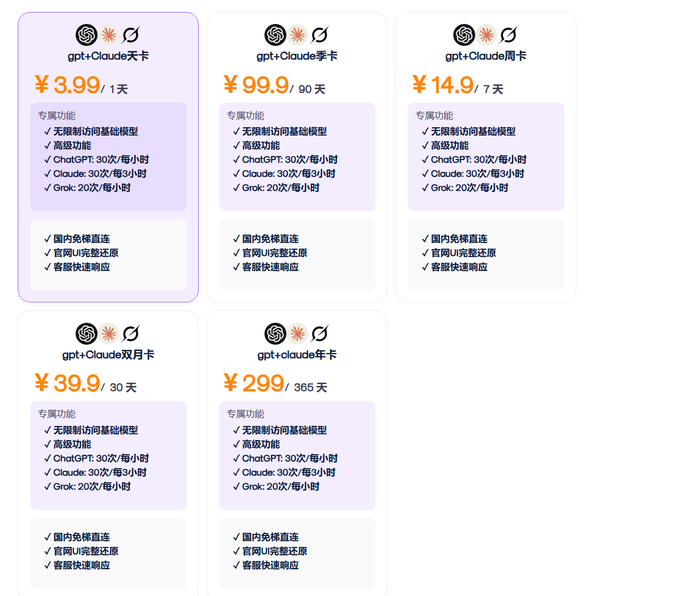Click the Grok icon on the 年卡 card

point(319,334)
